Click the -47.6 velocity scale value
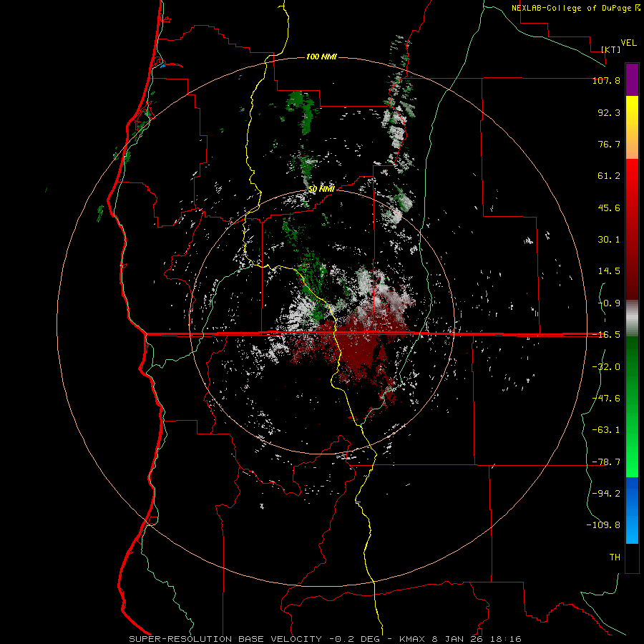The height and width of the screenshot is (644, 644). pos(606,399)
